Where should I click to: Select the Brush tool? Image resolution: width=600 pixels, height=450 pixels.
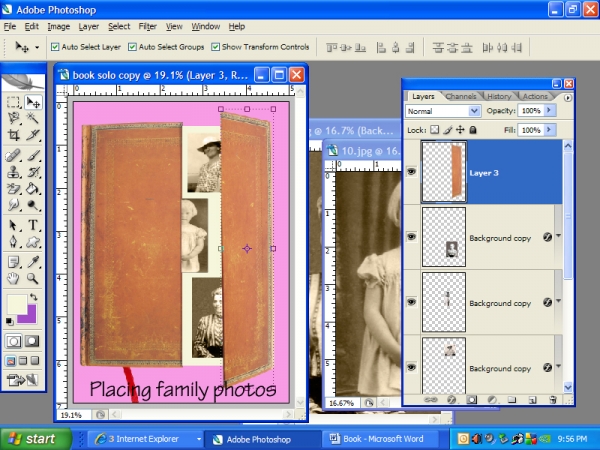coord(33,156)
